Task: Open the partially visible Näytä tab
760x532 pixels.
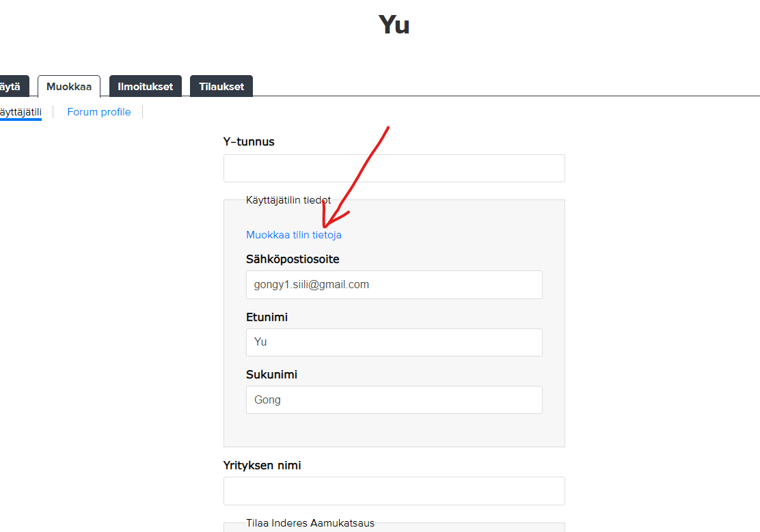Action: point(12,87)
